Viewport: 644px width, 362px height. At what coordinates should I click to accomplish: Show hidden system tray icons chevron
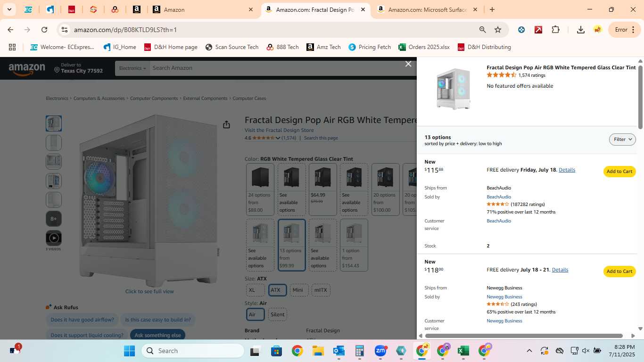[529, 351]
